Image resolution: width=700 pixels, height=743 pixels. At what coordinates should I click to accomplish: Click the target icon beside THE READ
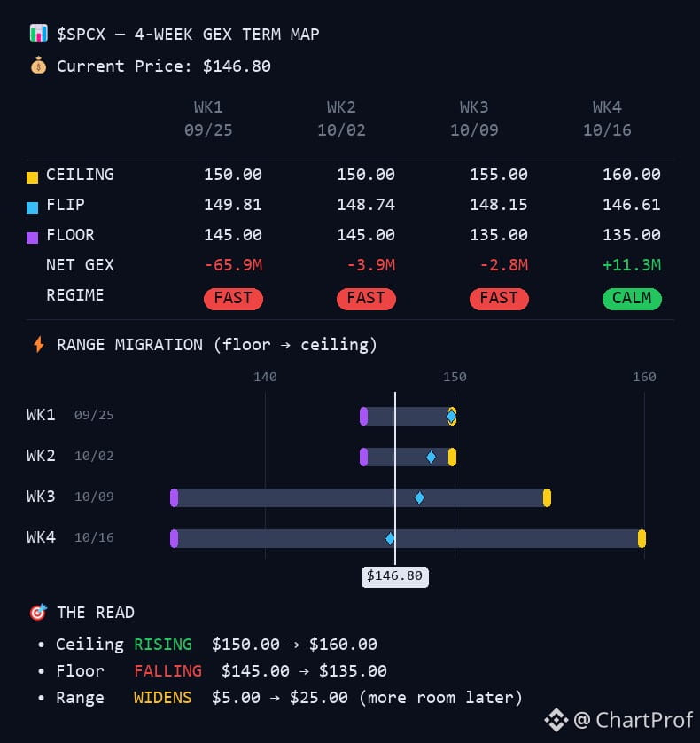[x=38, y=612]
